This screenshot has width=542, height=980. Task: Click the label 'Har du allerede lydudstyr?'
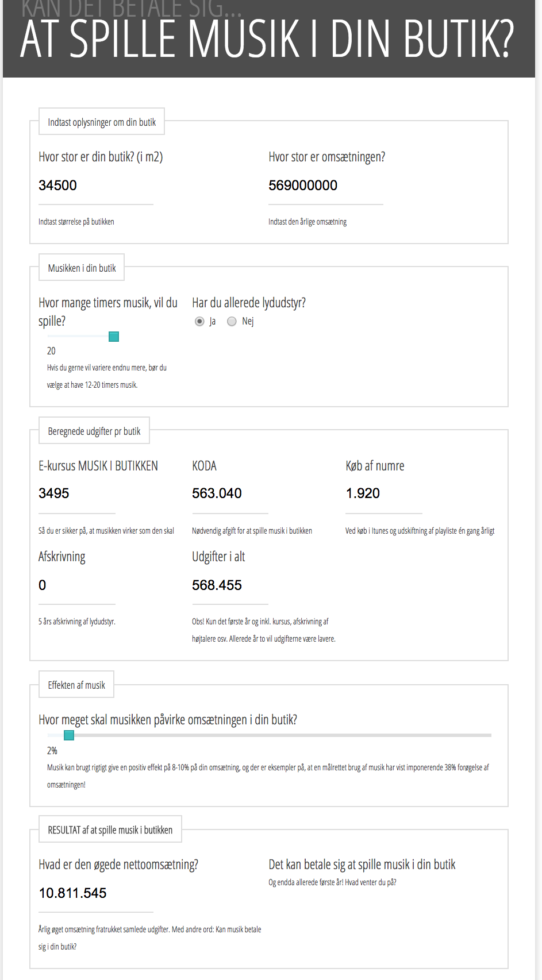tap(249, 303)
